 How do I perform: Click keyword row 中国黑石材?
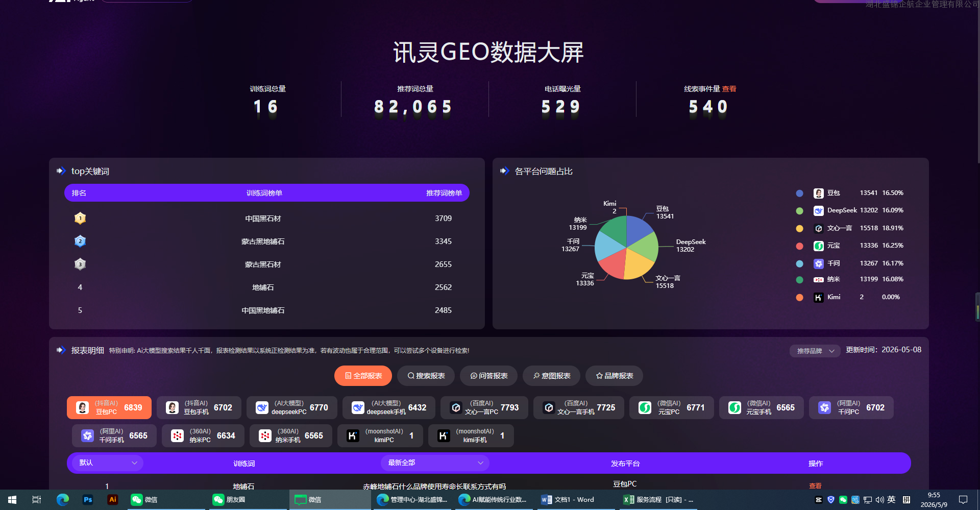[x=266, y=218]
